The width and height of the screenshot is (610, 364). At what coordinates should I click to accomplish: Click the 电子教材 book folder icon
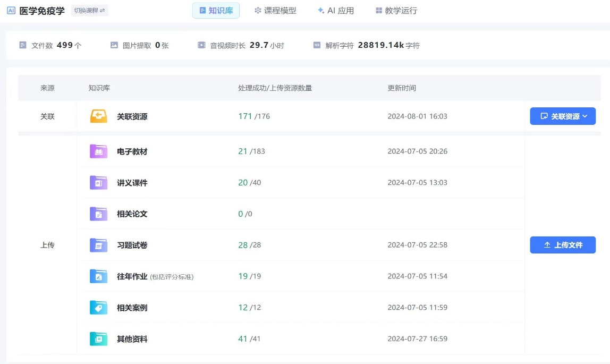pyautogui.click(x=98, y=151)
